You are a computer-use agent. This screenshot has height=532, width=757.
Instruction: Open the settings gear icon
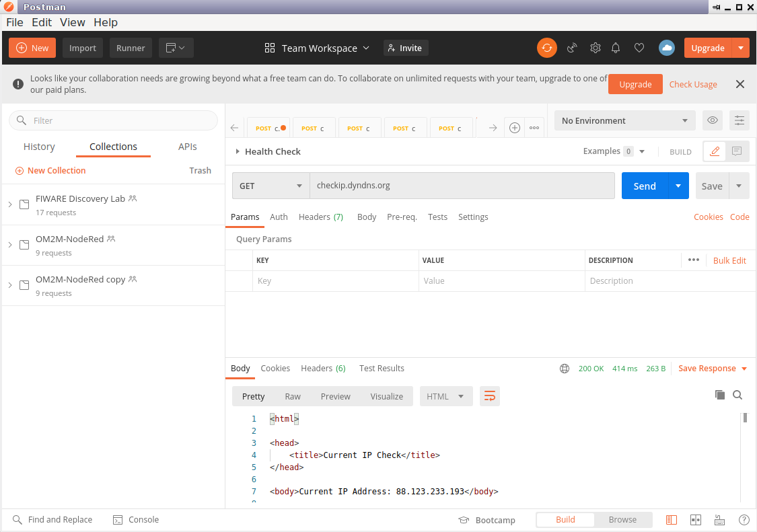click(596, 48)
